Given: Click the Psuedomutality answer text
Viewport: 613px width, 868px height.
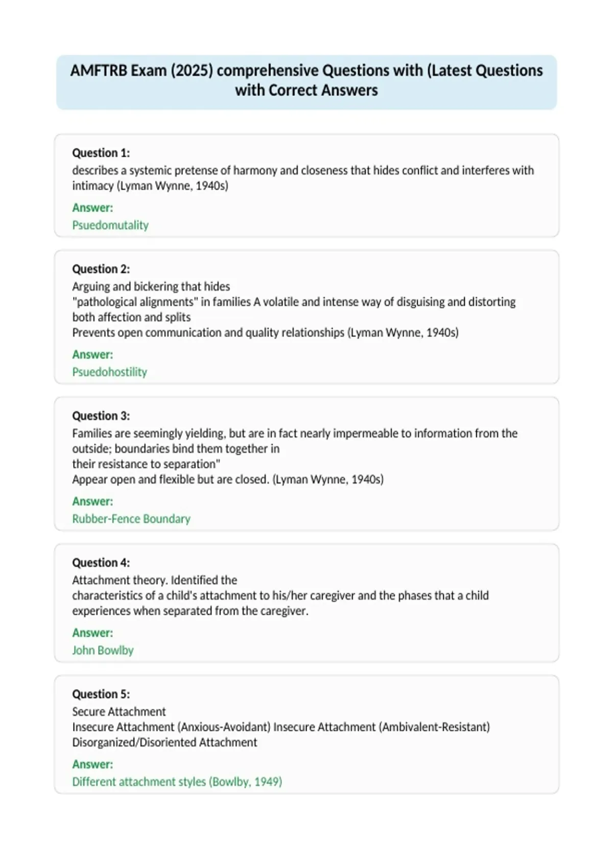Looking at the screenshot, I should tap(110, 225).
